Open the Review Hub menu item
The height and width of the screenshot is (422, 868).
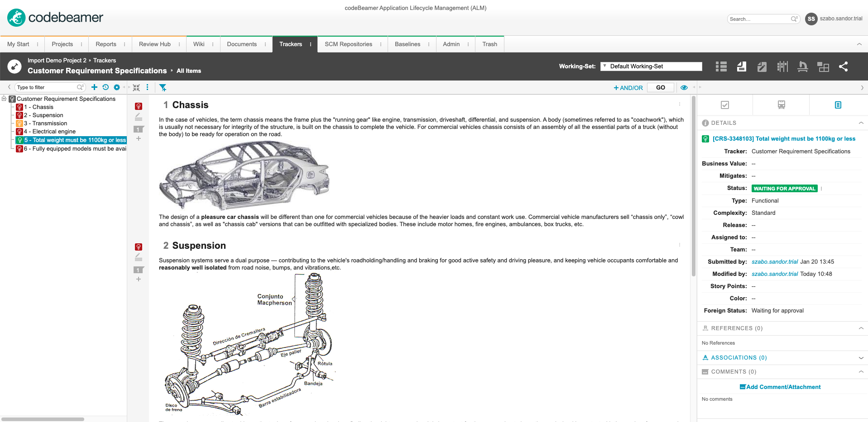click(x=154, y=44)
